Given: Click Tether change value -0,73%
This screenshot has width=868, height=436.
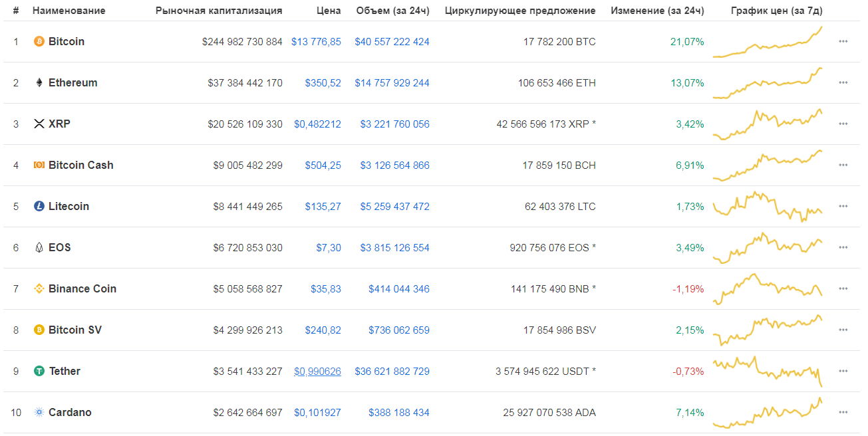Looking at the screenshot, I should (688, 371).
